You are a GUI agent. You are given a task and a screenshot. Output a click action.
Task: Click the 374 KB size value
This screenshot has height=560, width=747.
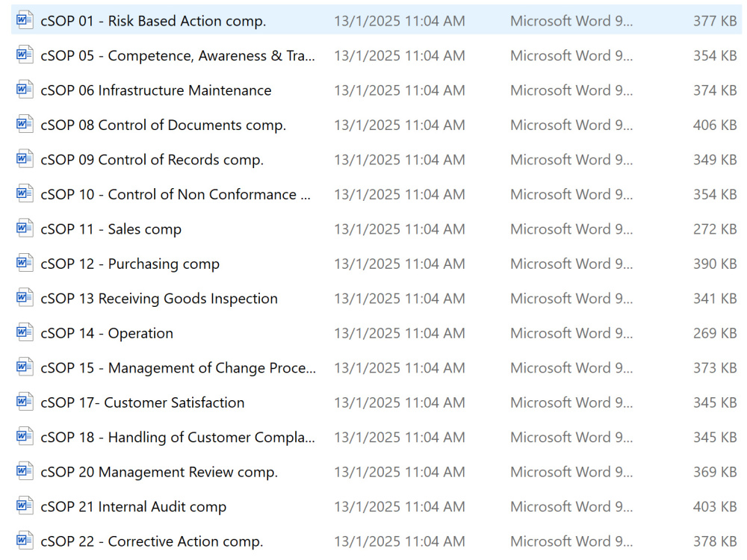coord(715,90)
